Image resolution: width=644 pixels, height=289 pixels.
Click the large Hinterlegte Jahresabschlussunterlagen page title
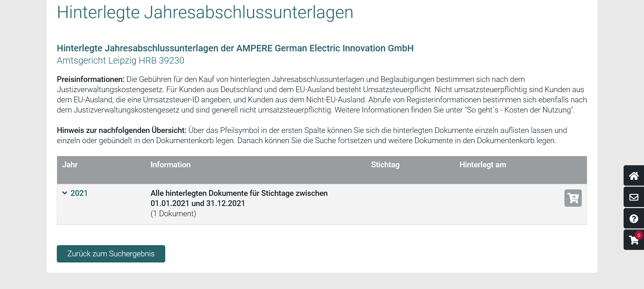tap(205, 12)
